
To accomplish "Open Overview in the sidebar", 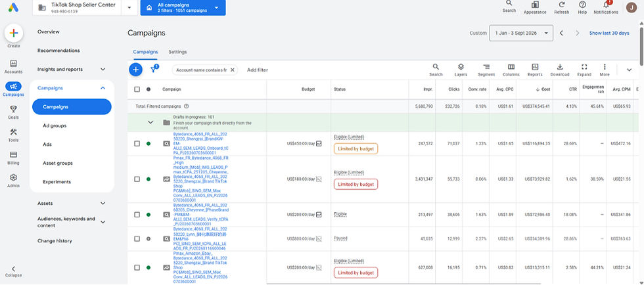I will point(49,32).
